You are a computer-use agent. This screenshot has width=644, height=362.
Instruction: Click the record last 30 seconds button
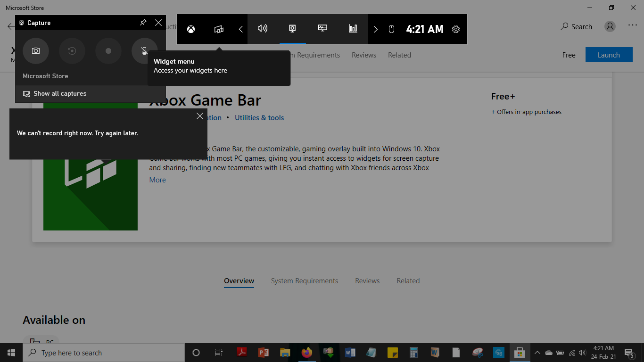click(x=72, y=51)
